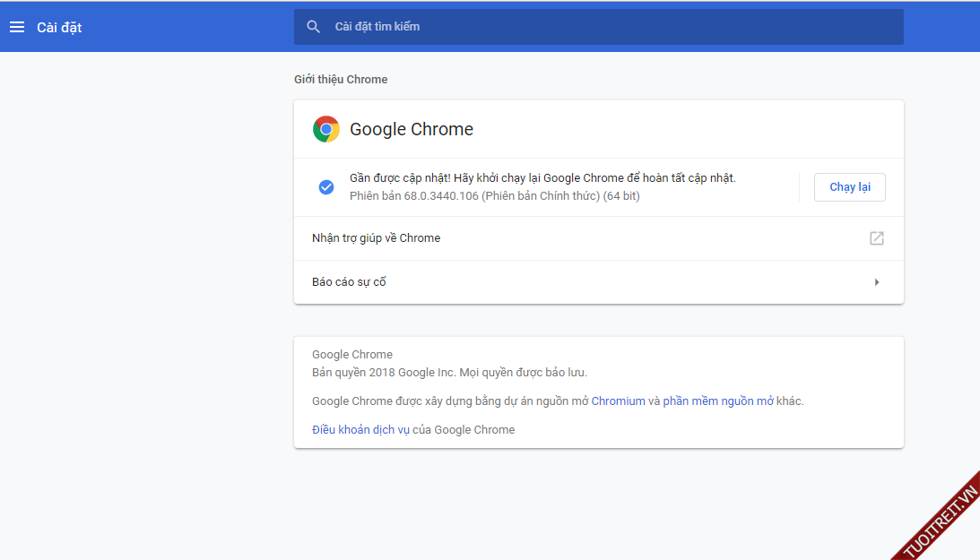Click the magnifier search icon

pyautogui.click(x=313, y=27)
